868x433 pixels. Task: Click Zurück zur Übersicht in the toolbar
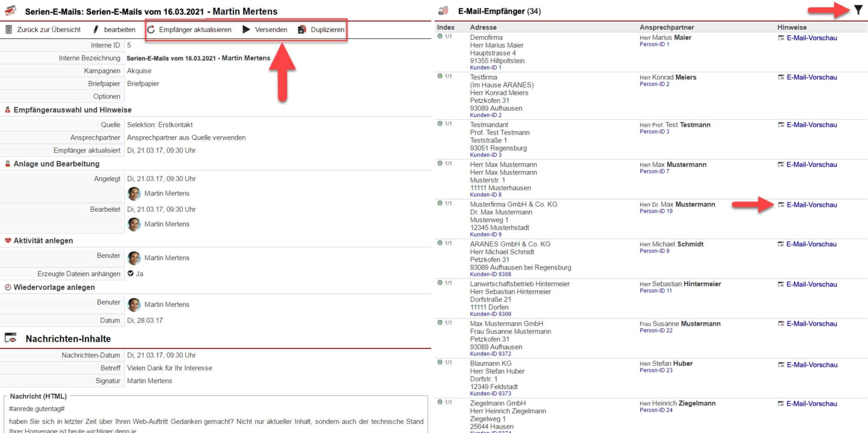(x=49, y=29)
